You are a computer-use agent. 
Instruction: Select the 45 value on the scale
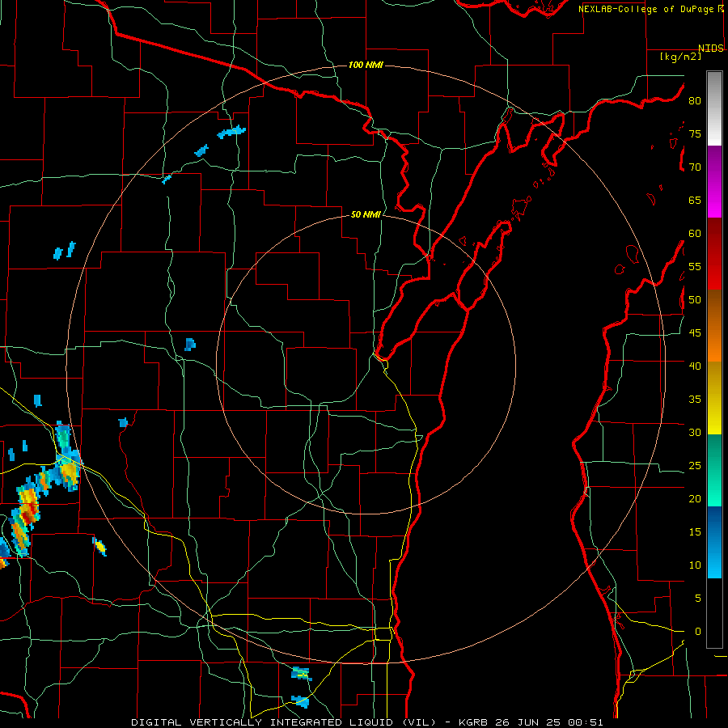(695, 333)
